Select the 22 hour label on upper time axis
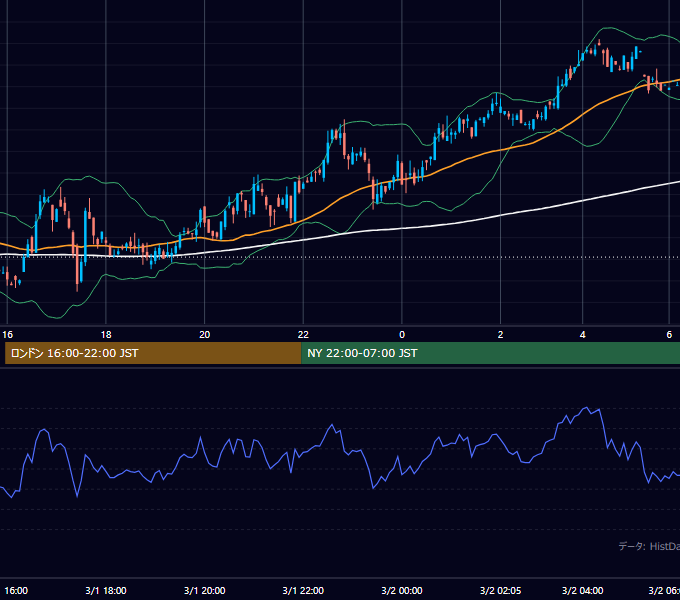Screen dimensions: 680x600 click(x=303, y=335)
